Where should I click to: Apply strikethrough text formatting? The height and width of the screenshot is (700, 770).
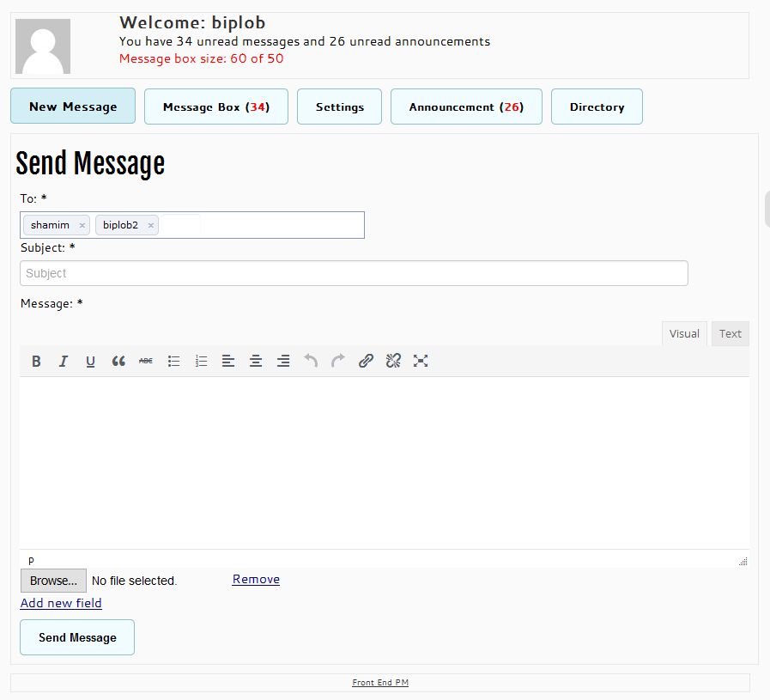pos(146,362)
